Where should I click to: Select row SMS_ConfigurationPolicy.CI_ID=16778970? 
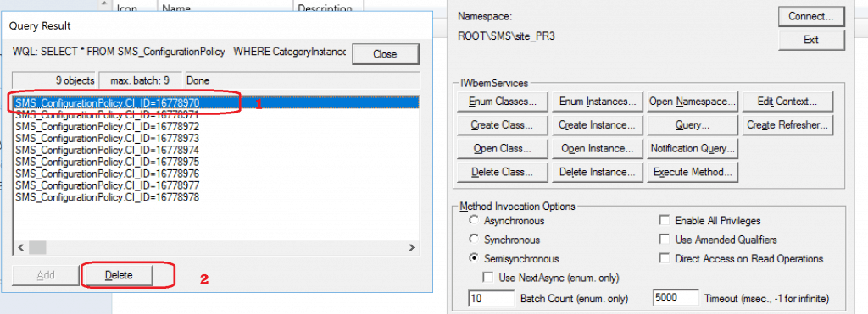216,102
